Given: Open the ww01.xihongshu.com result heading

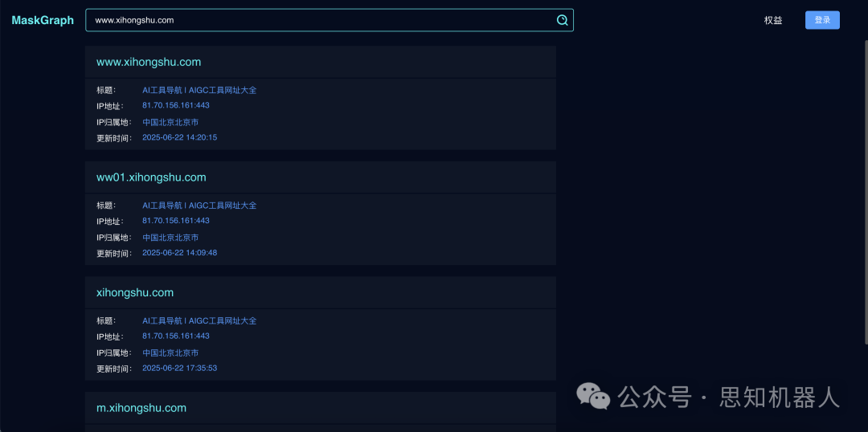Looking at the screenshot, I should pos(151,177).
